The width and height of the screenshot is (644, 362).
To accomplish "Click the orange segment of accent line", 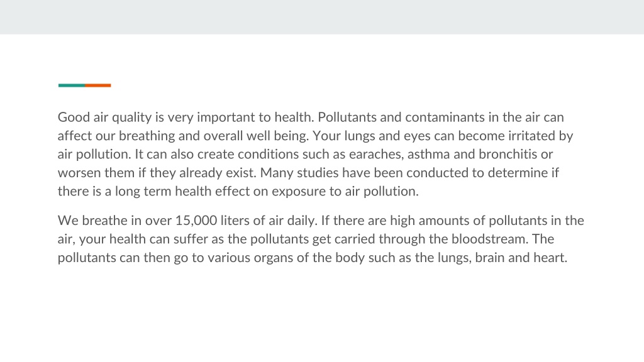I will (98, 85).
